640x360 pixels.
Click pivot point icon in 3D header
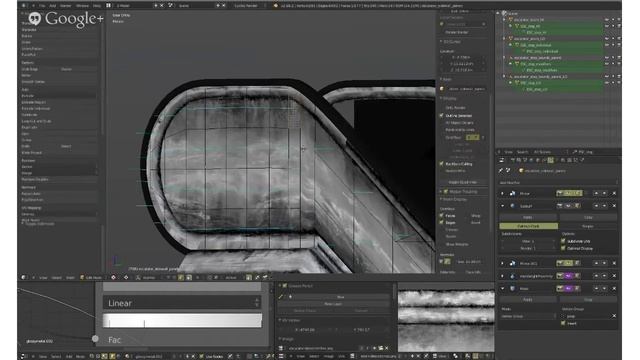coord(126,278)
